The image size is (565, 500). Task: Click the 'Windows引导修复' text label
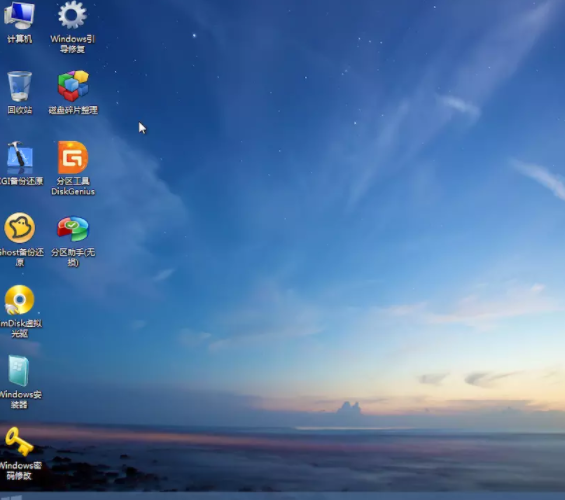click(x=72, y=44)
